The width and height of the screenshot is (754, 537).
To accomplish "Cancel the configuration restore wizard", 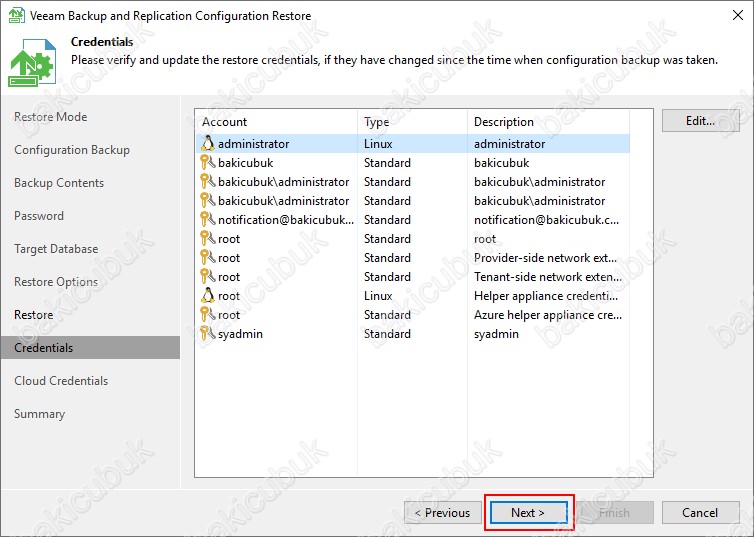I will (701, 513).
